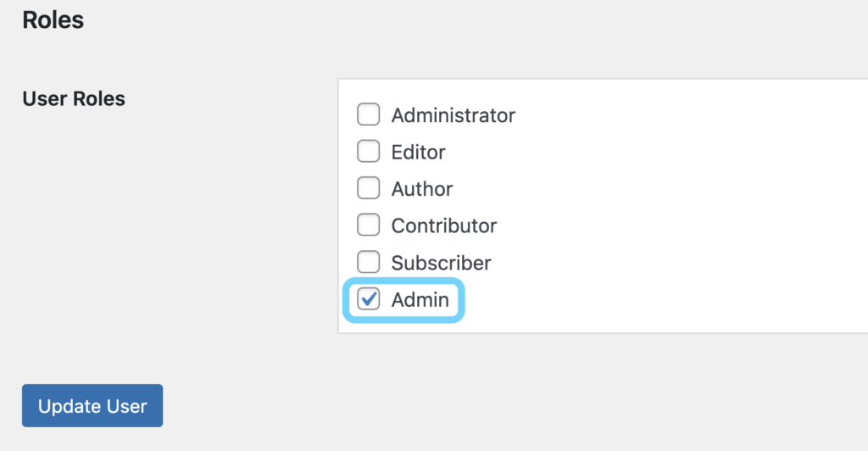868x451 pixels.
Task: Enable the Administrator role checkbox
Action: (x=368, y=114)
